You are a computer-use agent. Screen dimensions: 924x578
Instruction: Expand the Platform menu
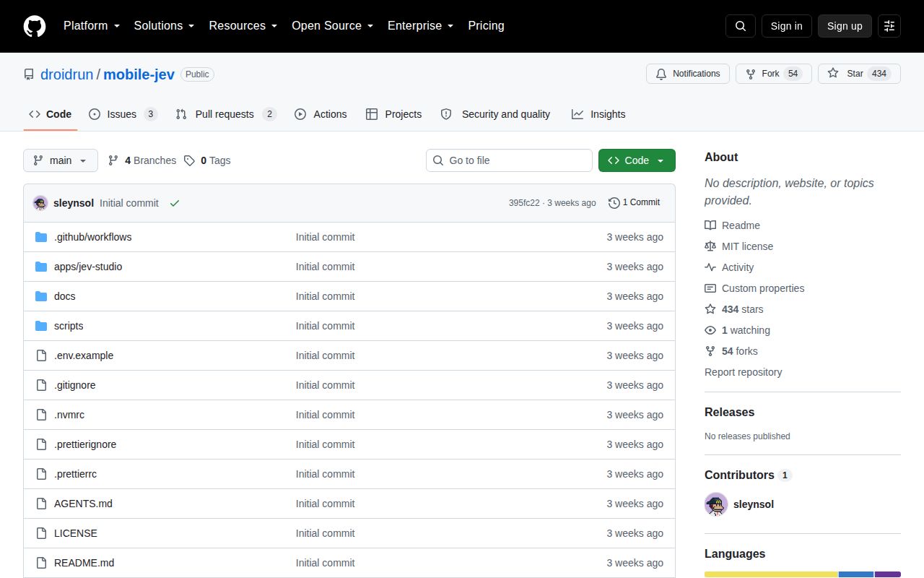click(x=92, y=26)
